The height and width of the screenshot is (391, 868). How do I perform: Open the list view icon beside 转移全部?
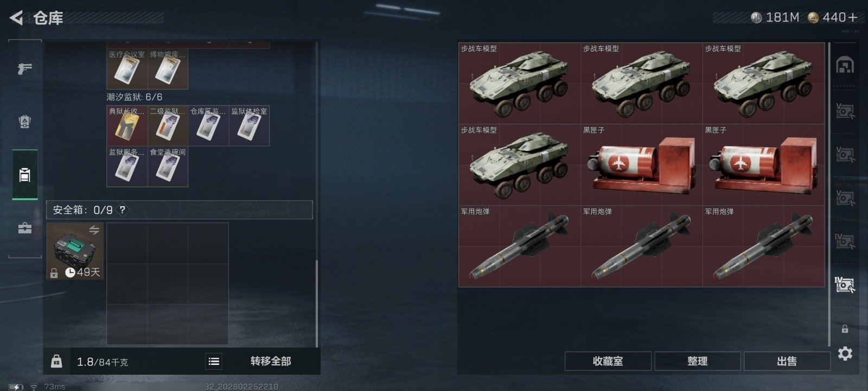(214, 361)
